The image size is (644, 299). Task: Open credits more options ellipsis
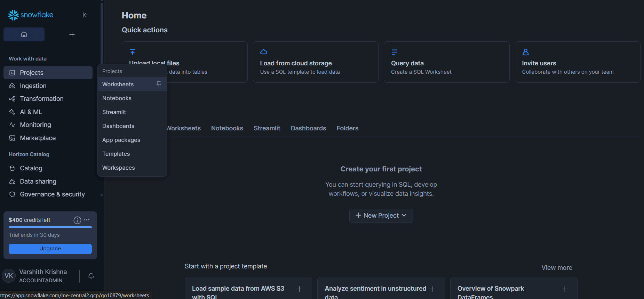pos(87,220)
